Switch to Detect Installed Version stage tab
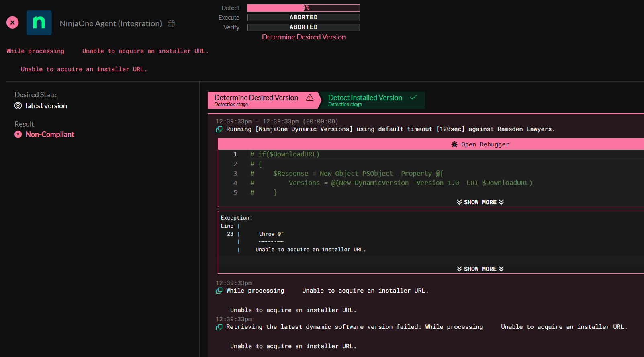This screenshot has width=644, height=357. pos(372,100)
